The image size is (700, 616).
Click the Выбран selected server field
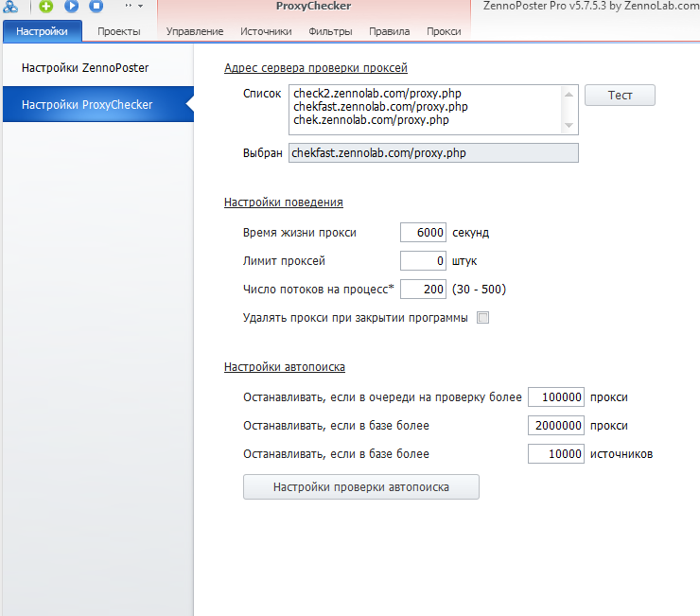433,152
